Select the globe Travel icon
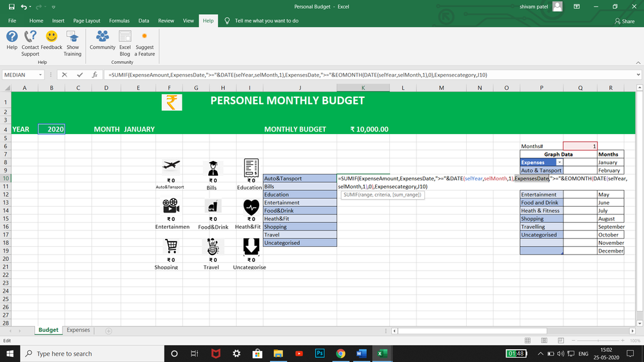The height and width of the screenshot is (362, 644). point(213,247)
